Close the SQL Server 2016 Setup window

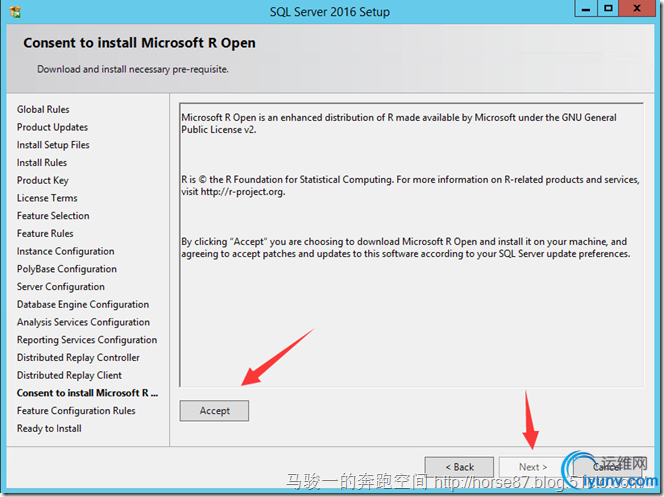pos(637,8)
